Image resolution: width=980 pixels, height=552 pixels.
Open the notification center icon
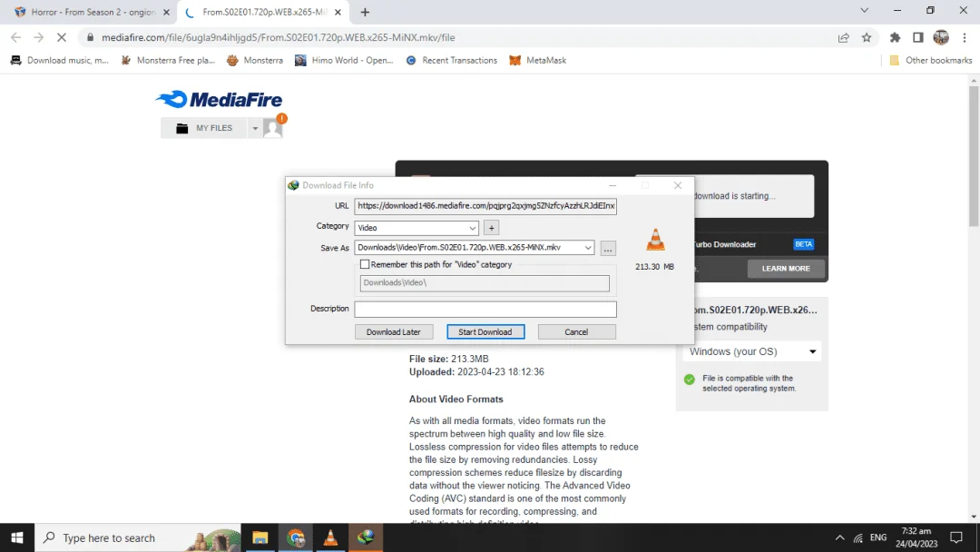pyautogui.click(x=956, y=537)
